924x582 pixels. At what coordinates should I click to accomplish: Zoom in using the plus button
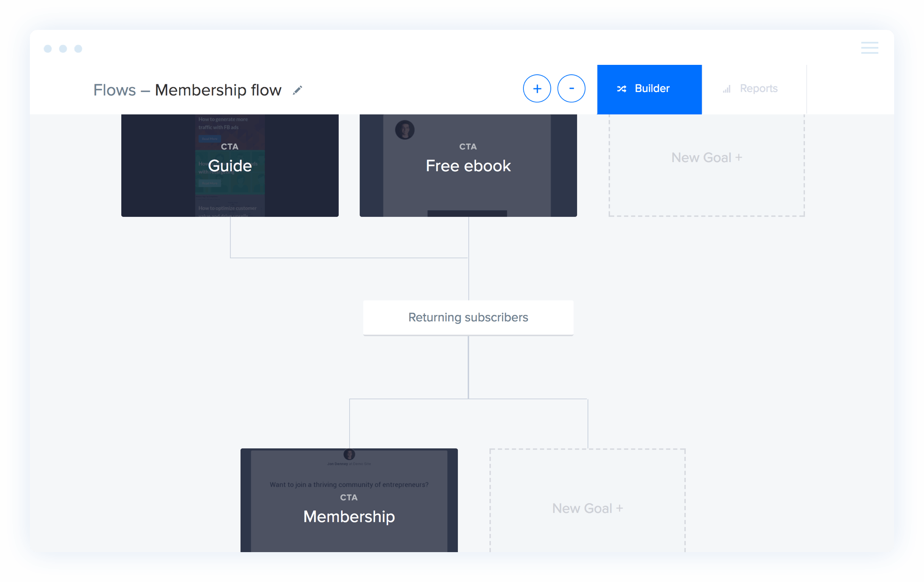point(538,88)
